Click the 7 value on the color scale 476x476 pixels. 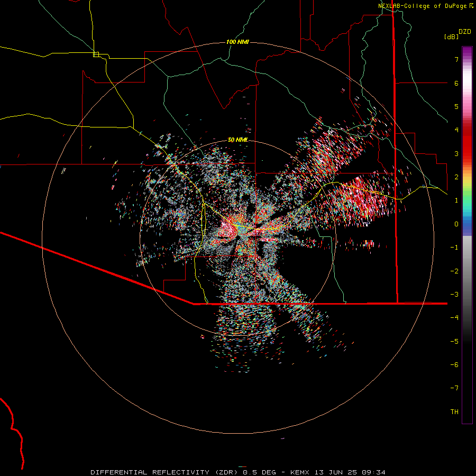(x=456, y=59)
